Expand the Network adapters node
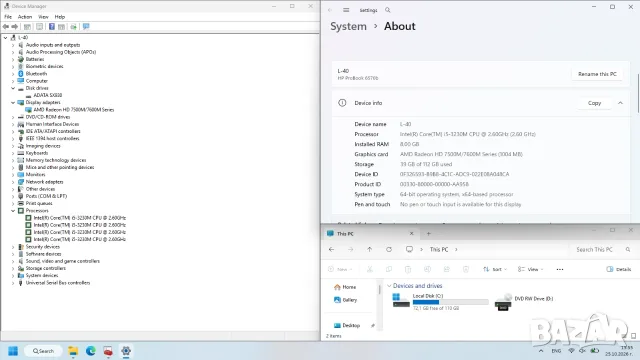 13,182
